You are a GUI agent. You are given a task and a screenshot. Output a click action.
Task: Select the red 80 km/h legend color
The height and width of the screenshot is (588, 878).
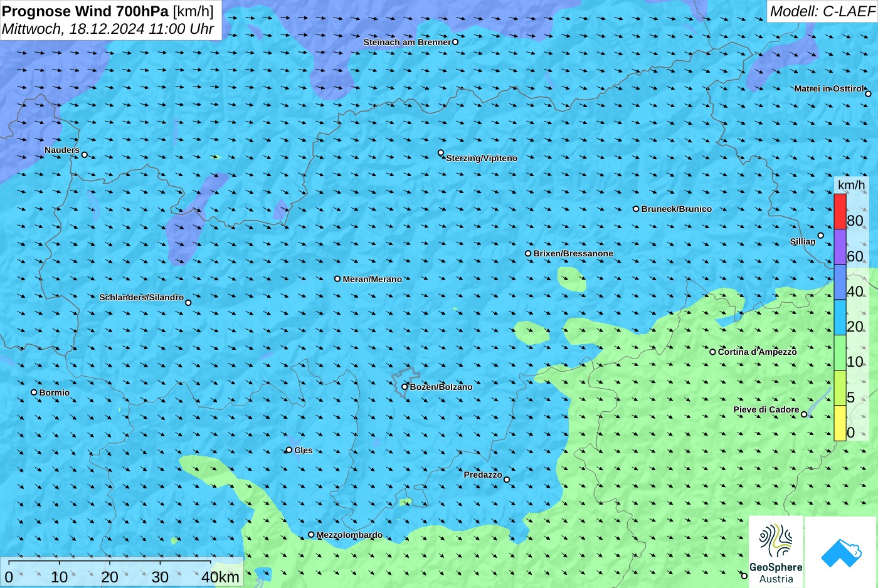840,211
